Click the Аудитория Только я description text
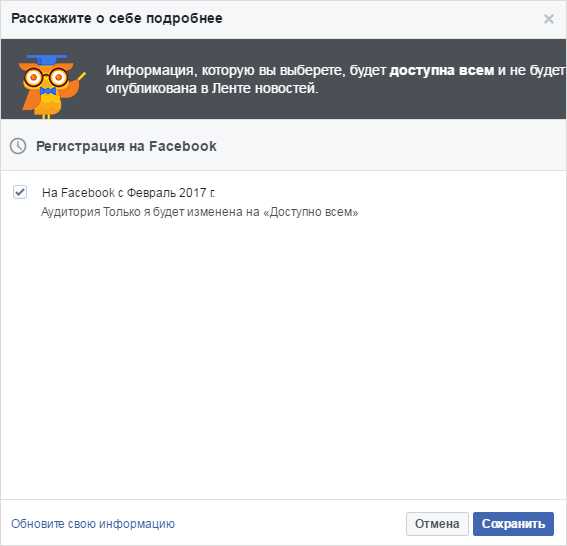This screenshot has width=567, height=546. click(199, 212)
